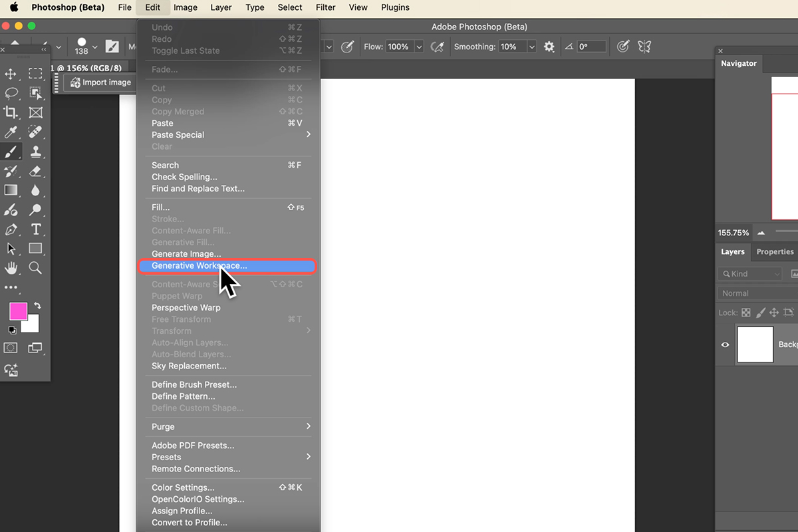Toggle symmetry butterfly options
Viewport: 798px width, 532px height.
[x=644, y=47]
